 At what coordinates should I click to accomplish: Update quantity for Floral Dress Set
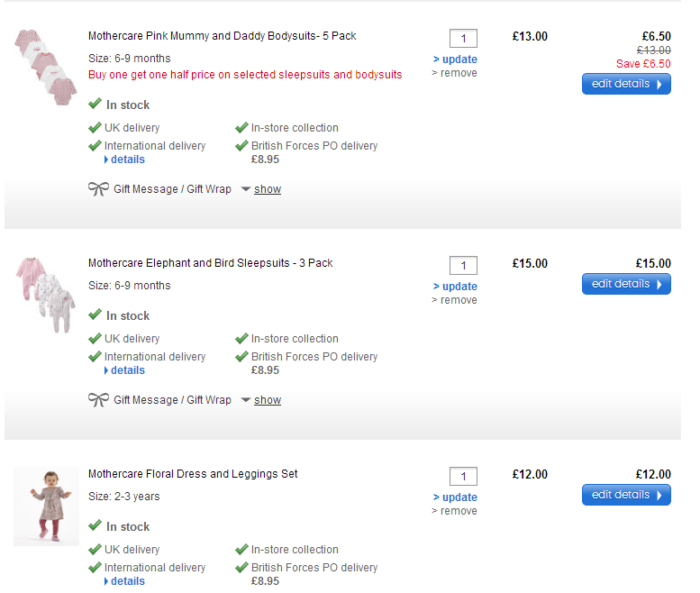click(459, 497)
